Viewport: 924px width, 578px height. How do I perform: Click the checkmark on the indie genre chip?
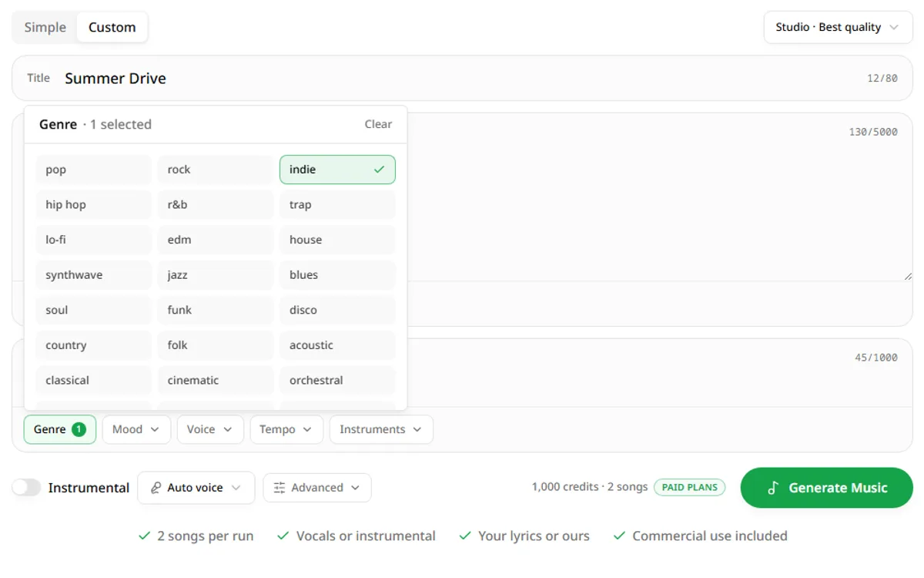coord(379,170)
